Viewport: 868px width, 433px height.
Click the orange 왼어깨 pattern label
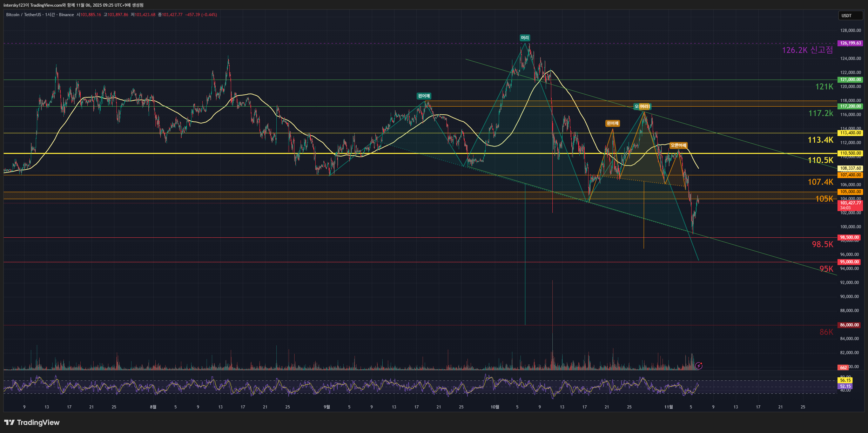click(612, 123)
